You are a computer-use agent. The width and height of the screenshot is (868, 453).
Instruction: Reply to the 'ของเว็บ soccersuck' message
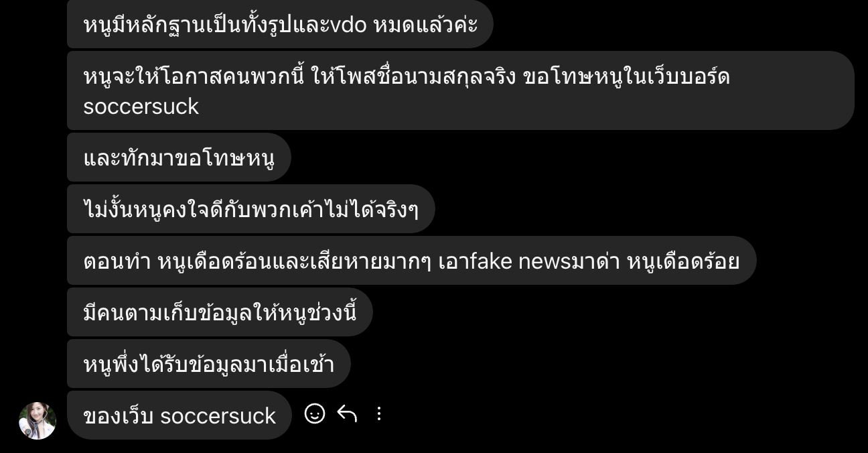[x=347, y=413]
